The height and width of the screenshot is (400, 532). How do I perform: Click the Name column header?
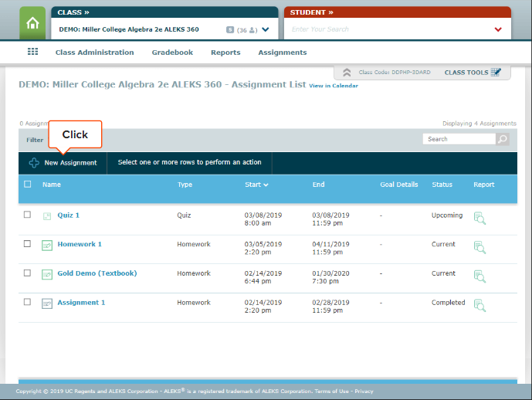coord(52,185)
